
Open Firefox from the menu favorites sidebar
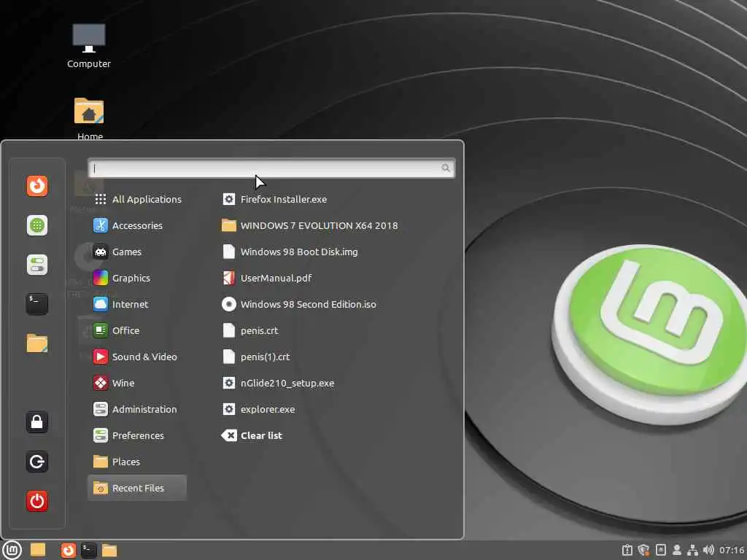click(x=37, y=186)
